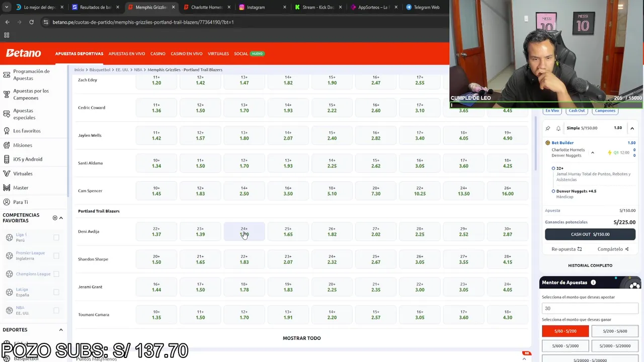
Task: Click Liga 1 Perú football icon
Action: [x=9, y=237]
